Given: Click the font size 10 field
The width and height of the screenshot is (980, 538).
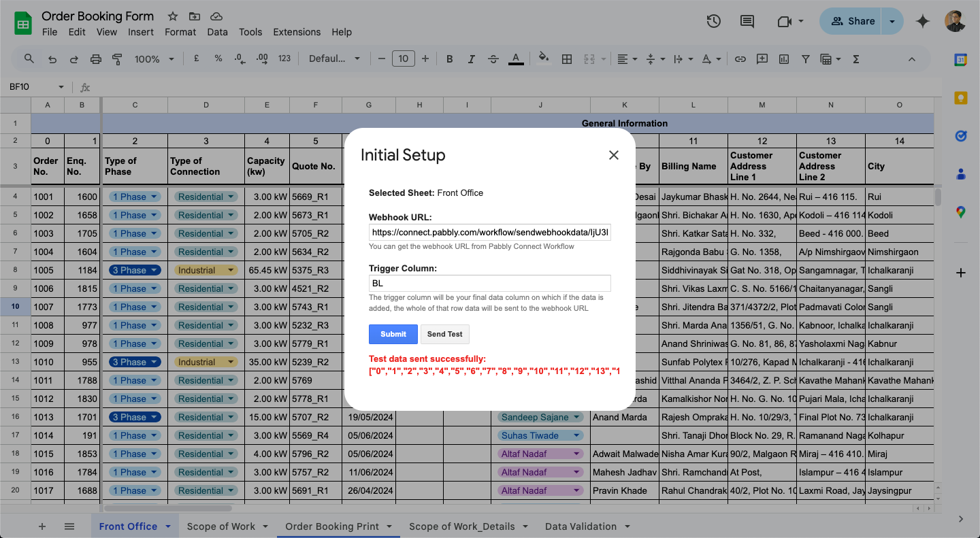Looking at the screenshot, I should coord(404,59).
